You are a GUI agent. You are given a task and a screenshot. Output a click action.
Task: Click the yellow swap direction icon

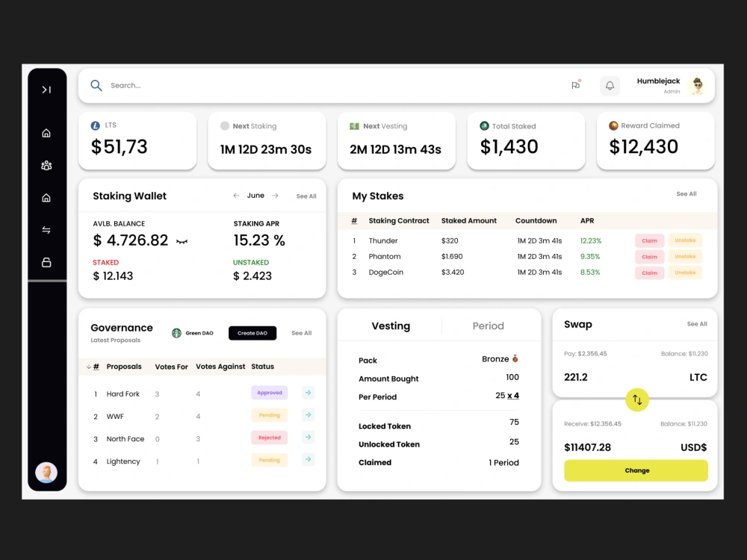coord(637,400)
